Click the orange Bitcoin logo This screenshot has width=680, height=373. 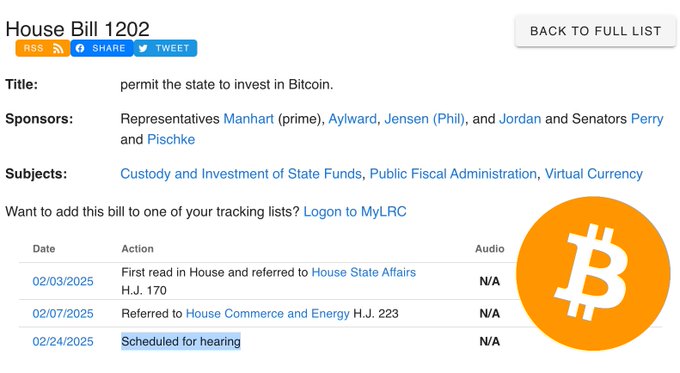click(x=593, y=274)
